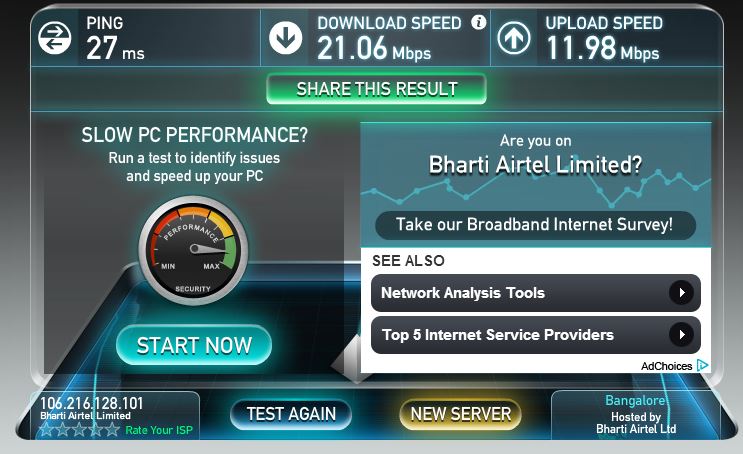
Task: Rate ISP with first star
Action: pos(47,429)
